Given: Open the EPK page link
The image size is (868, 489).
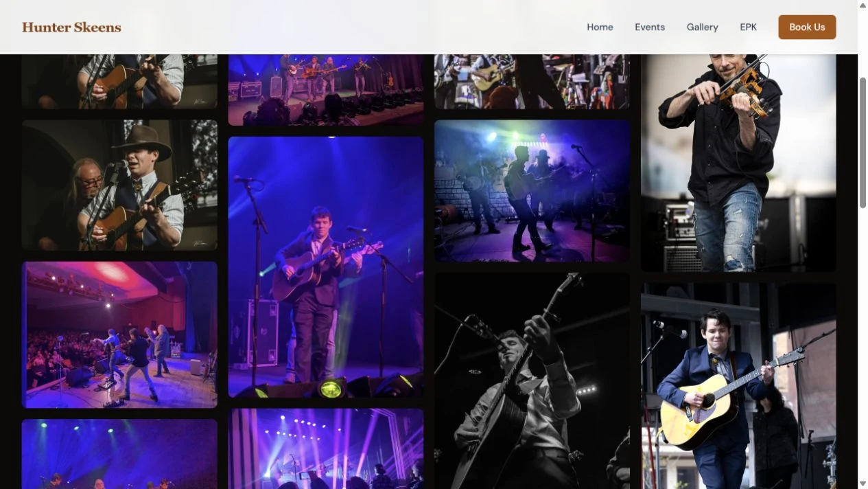Looking at the screenshot, I should click(748, 27).
